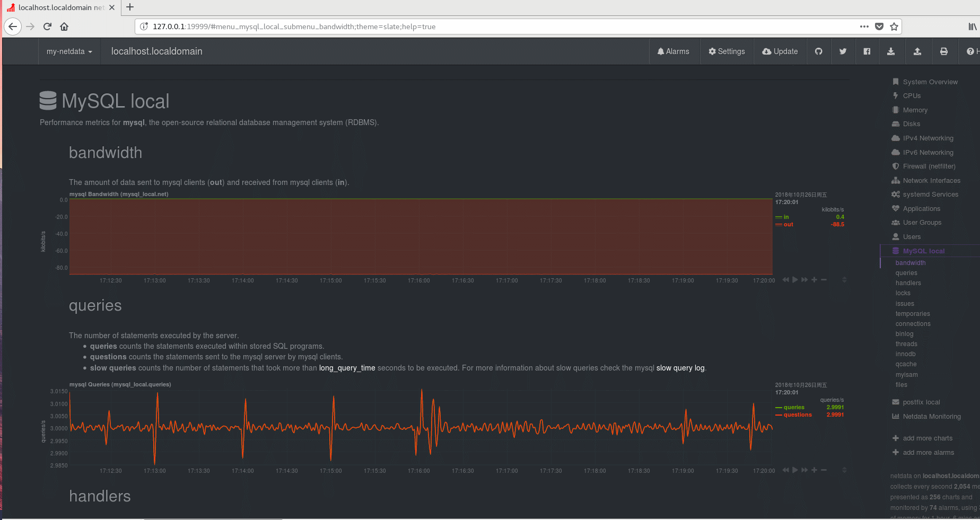Click the import snapshot upload icon
The image size is (980, 520).
coord(917,51)
